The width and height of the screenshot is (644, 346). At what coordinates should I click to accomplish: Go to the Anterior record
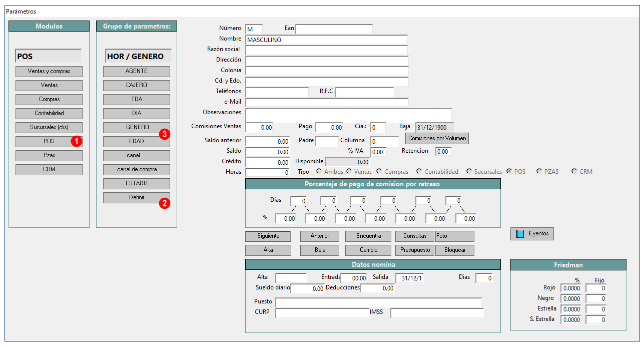(320, 236)
